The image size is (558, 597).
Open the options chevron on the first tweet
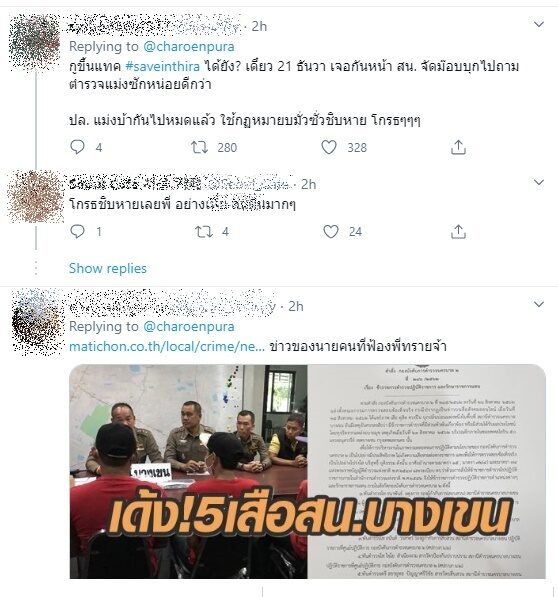[x=539, y=24]
